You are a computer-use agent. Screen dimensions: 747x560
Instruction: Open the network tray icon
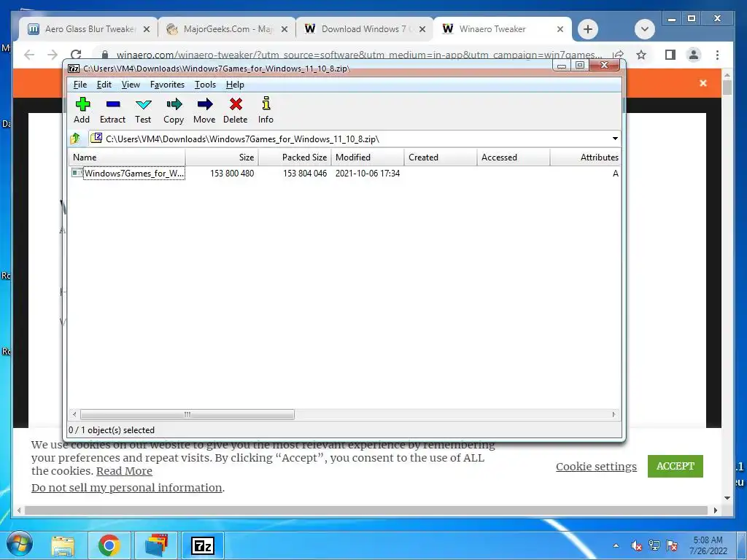point(654,545)
